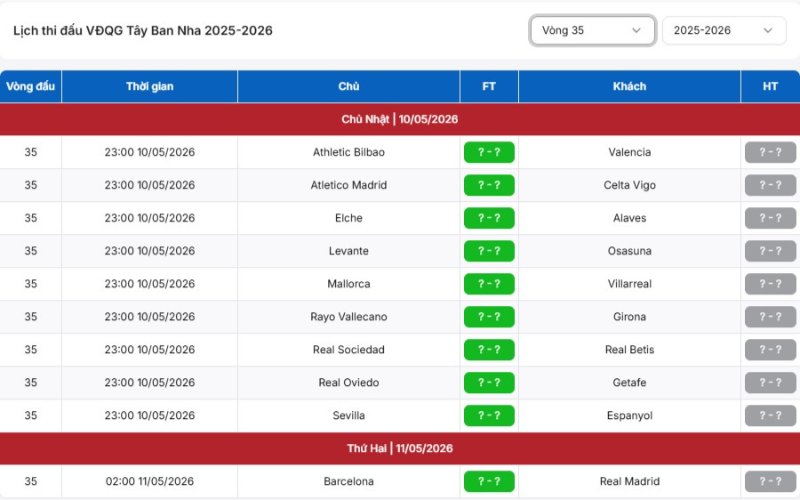Select away team Alaves
Screen dimensions: 800x500
click(630, 218)
